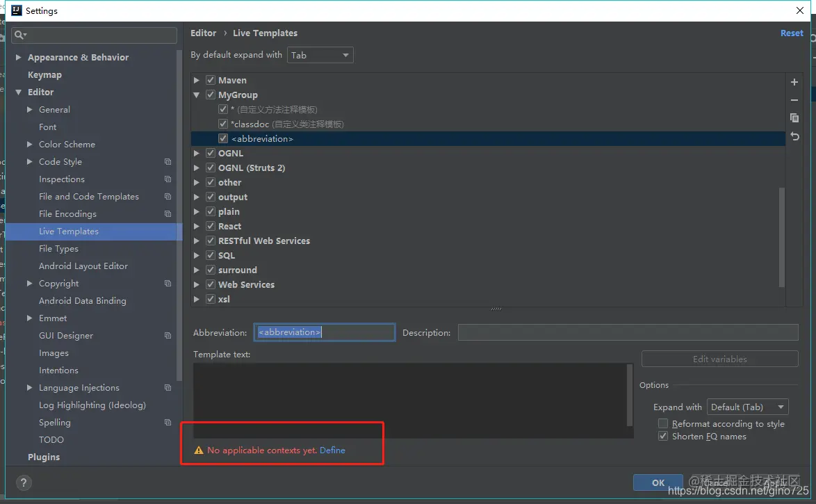816x504 pixels.
Task: Toggle the SQL group checkbox
Action: (210, 255)
